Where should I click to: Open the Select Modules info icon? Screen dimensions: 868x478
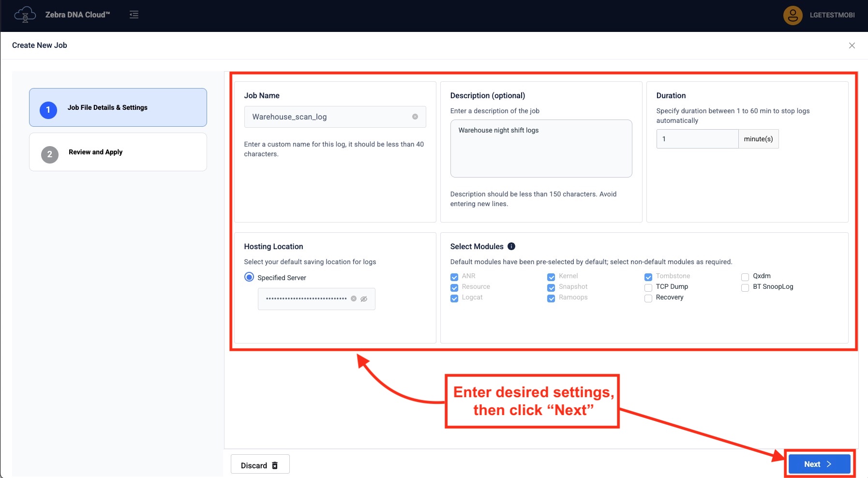click(511, 246)
